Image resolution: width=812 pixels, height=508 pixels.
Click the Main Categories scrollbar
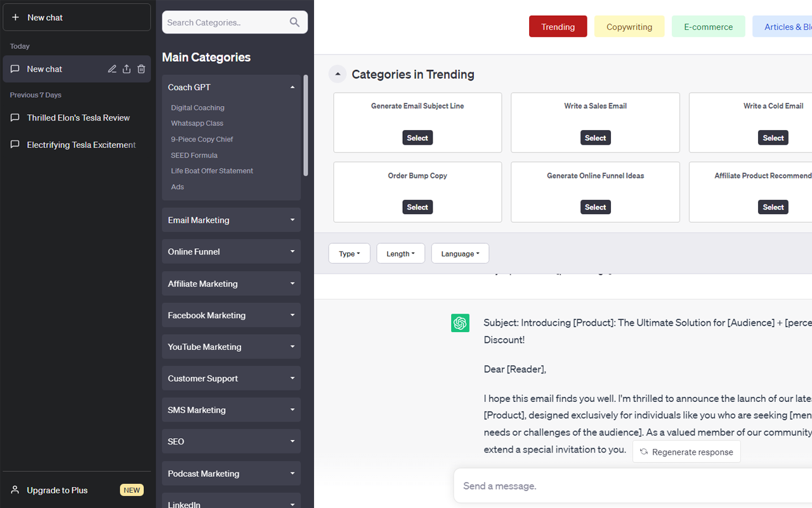tap(306, 125)
